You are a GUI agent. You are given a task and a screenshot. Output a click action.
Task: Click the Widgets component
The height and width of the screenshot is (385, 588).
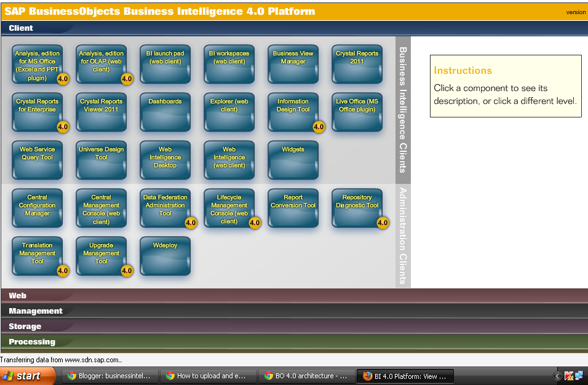tap(293, 160)
